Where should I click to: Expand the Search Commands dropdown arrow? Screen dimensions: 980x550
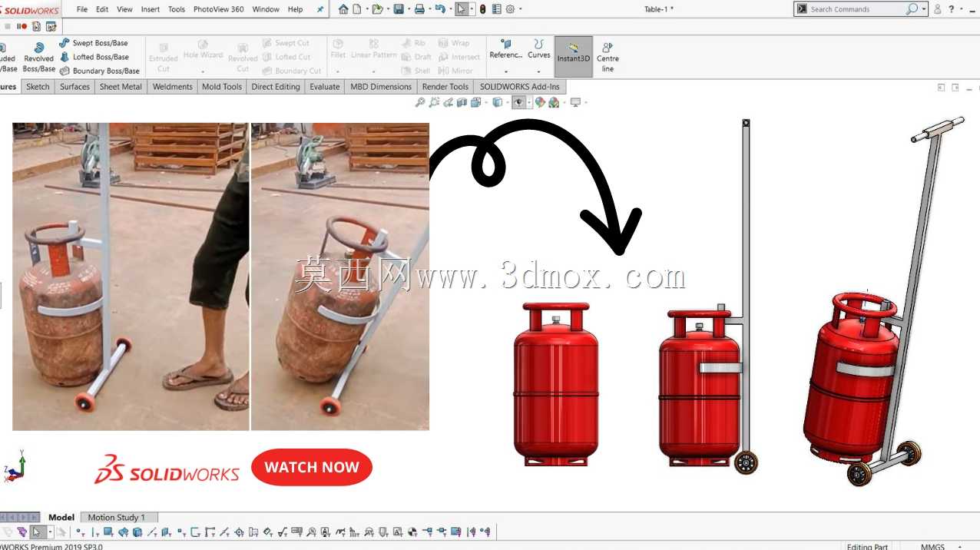click(924, 9)
